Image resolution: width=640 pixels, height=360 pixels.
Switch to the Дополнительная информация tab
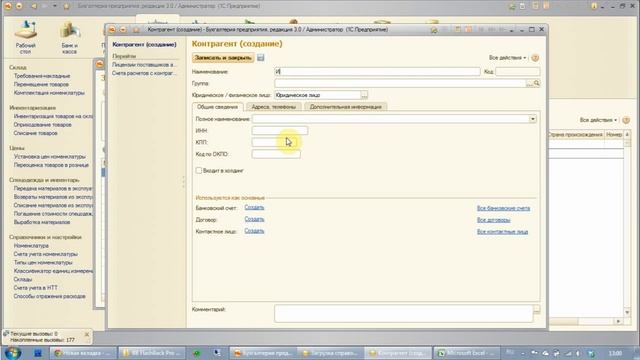click(x=346, y=107)
